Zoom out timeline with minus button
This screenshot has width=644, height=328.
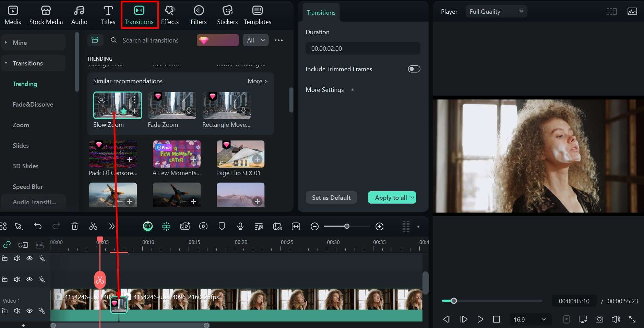tap(315, 226)
